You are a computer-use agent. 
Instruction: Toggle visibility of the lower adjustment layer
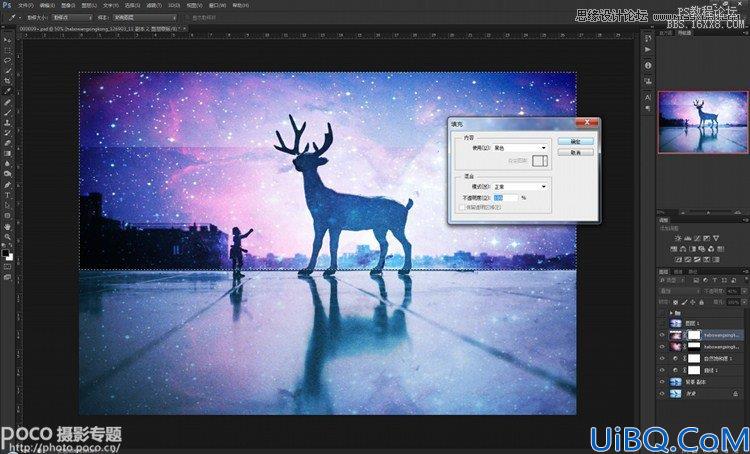(662, 370)
